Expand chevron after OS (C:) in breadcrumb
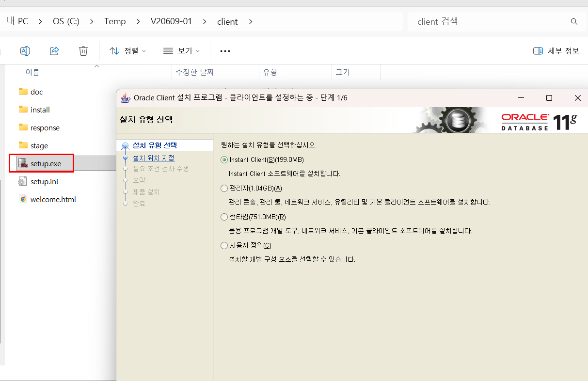The height and width of the screenshot is (381, 588). (x=92, y=21)
